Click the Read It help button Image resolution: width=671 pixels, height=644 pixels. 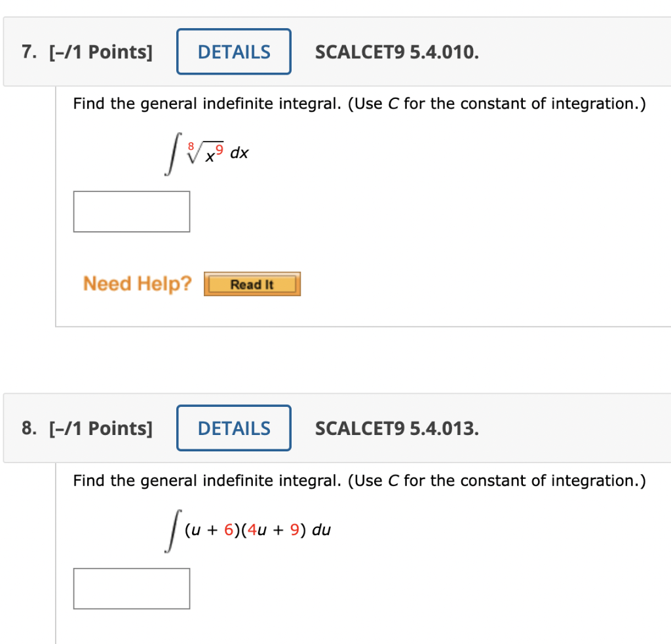[252, 284]
